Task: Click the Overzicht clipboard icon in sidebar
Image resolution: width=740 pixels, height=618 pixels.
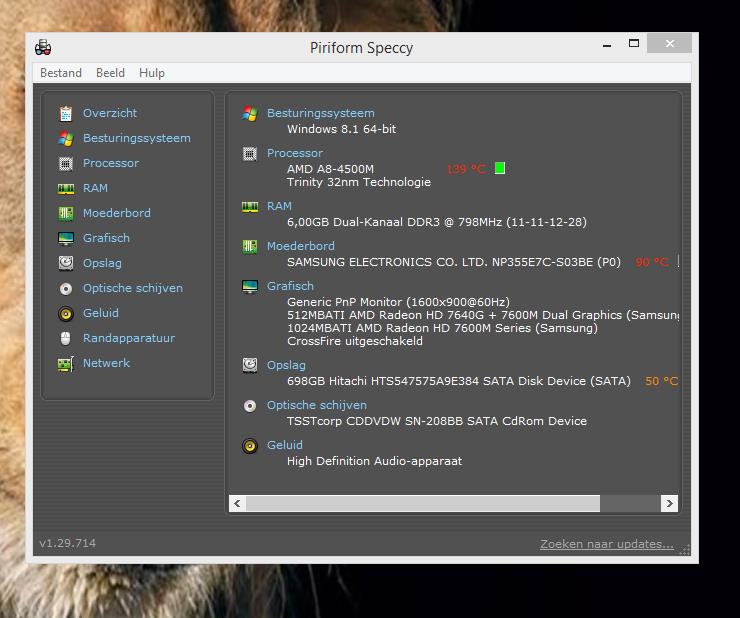Action: pos(66,114)
